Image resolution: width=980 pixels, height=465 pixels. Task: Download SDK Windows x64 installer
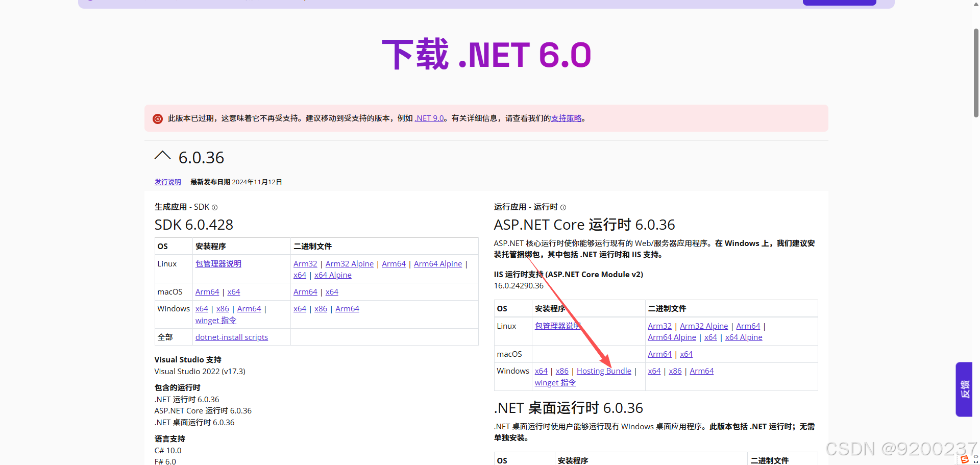(202, 308)
